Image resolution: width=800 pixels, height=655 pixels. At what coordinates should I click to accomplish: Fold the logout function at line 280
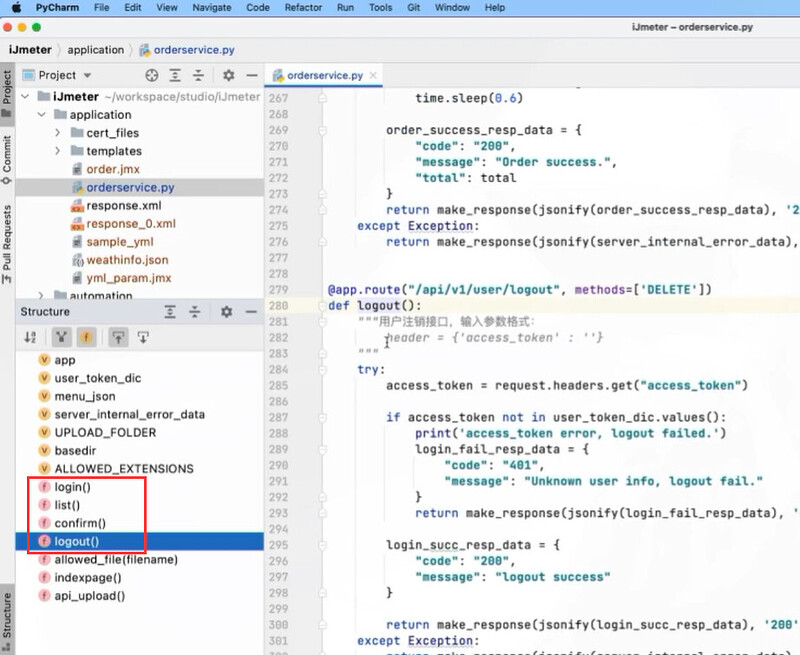[322, 306]
